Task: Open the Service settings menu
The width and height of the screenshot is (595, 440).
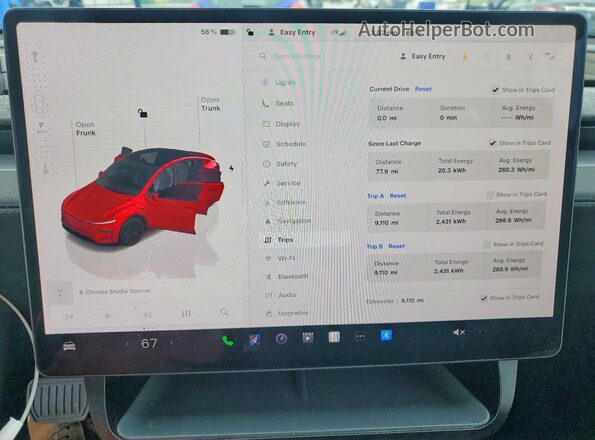Action: [282, 183]
